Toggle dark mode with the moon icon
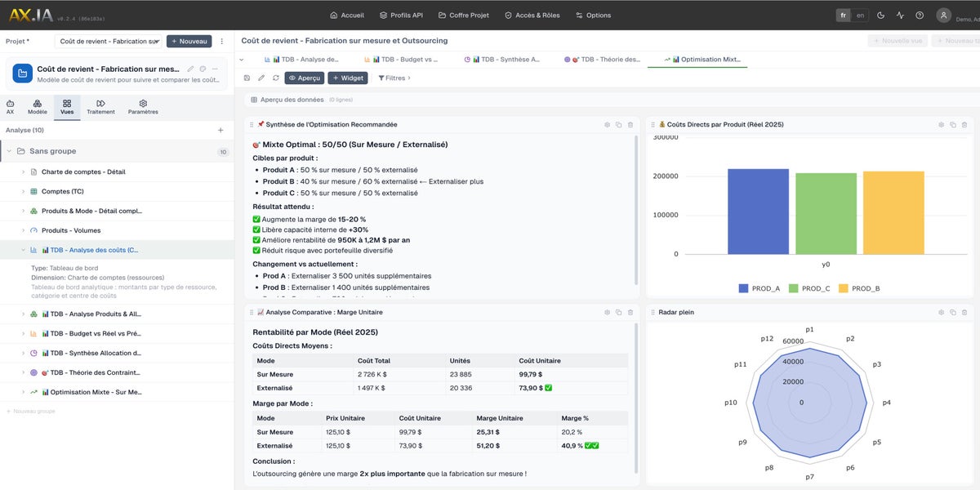 [881, 15]
